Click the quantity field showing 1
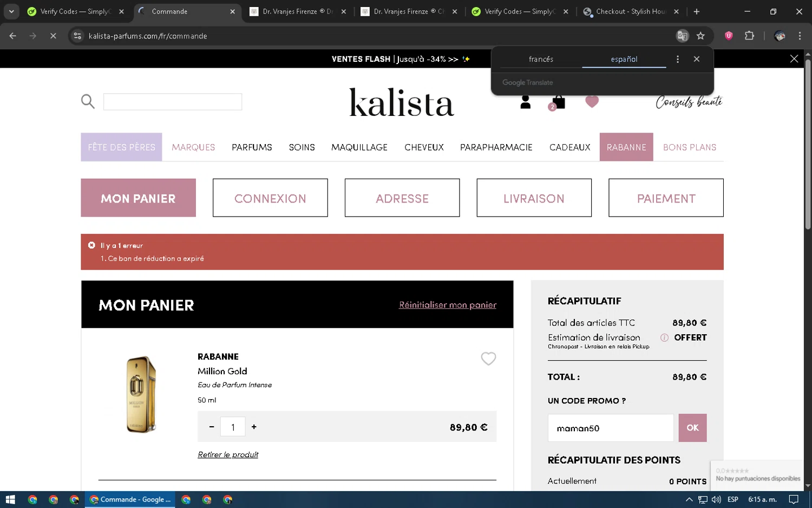 [x=233, y=427]
